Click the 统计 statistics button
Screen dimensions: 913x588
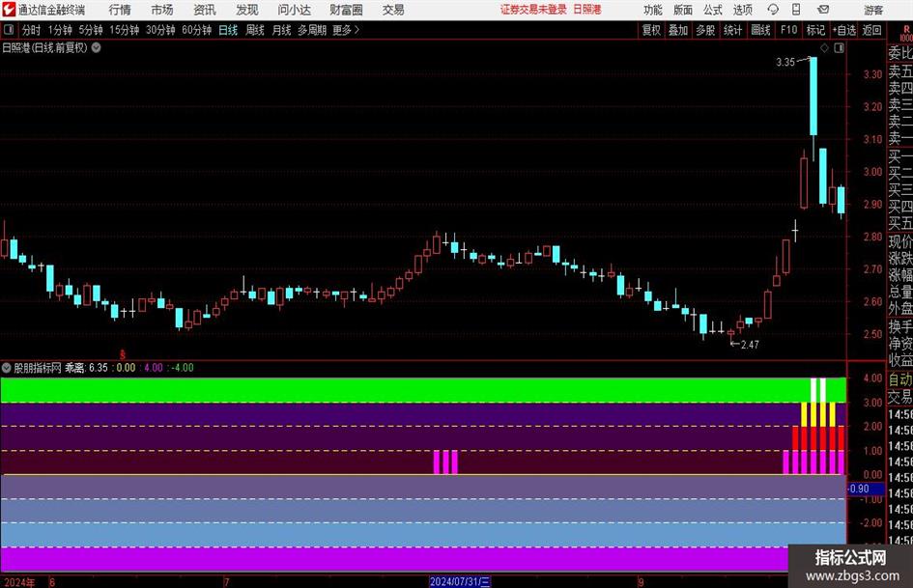coord(732,30)
